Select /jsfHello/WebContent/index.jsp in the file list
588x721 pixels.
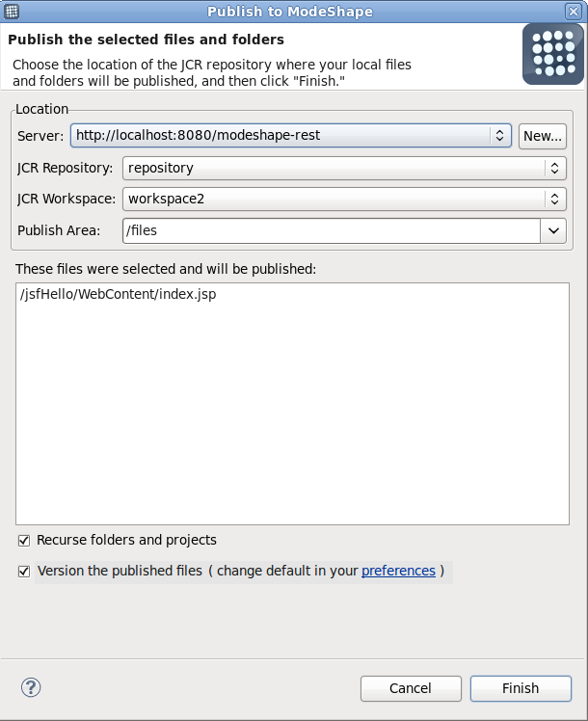coord(118,295)
